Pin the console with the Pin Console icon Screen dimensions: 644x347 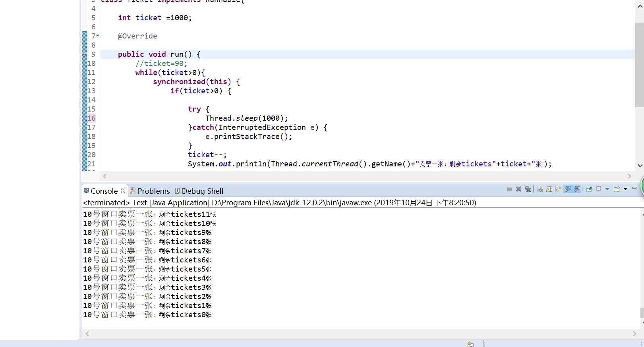pyautogui.click(x=589, y=189)
